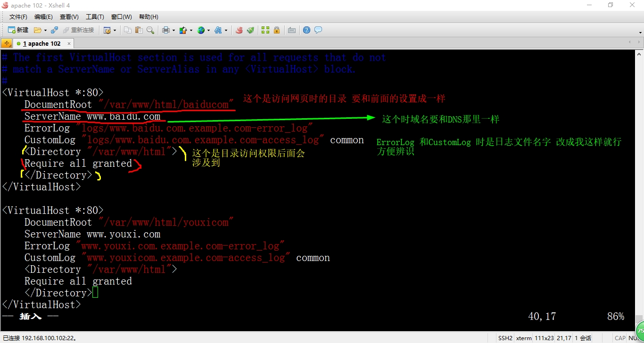Click the copy icon in toolbar
The image size is (644, 343).
point(128,30)
